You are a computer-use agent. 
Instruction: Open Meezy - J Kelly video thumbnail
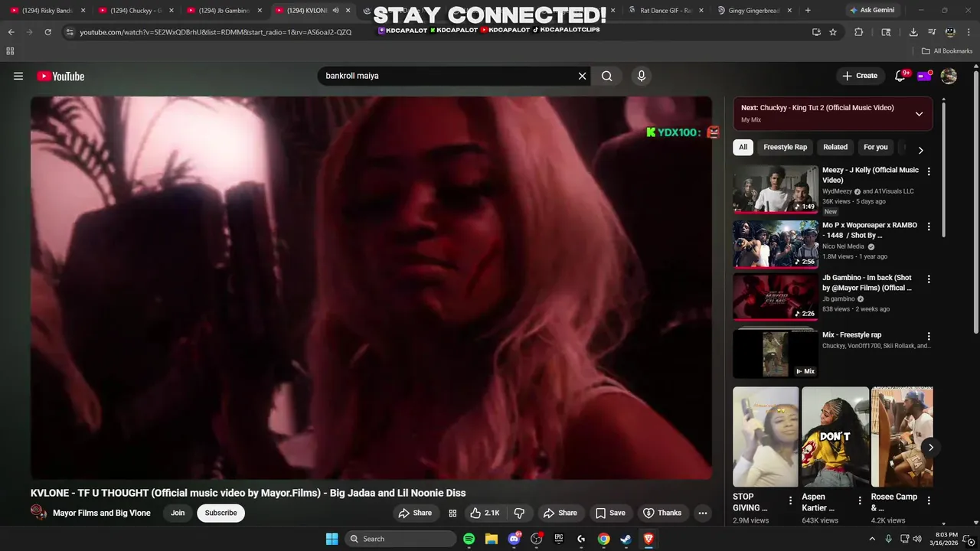[776, 189]
